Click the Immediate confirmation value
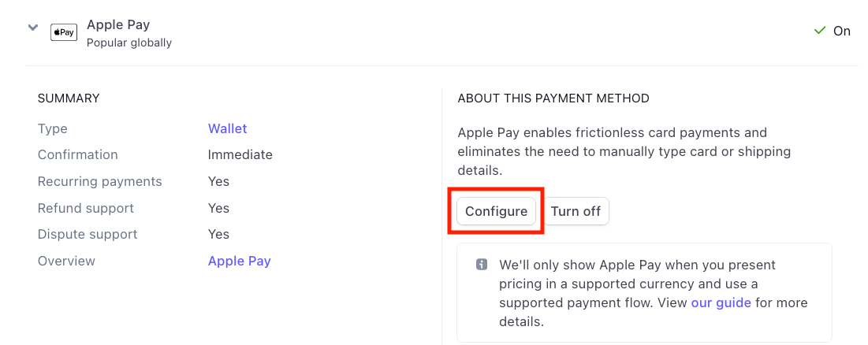The width and height of the screenshot is (868, 345). pyautogui.click(x=240, y=154)
